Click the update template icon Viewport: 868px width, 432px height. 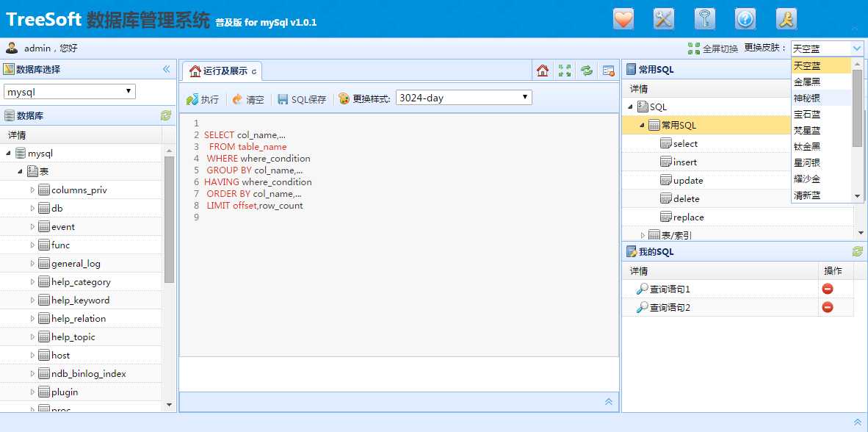pyautogui.click(x=666, y=181)
